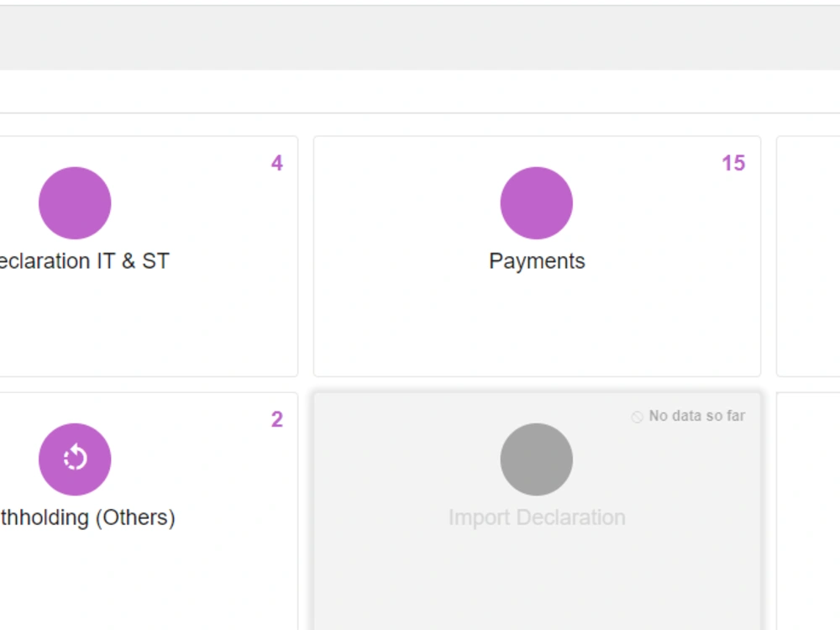The height and width of the screenshot is (630, 840).
Task: Open the Withholding (Others) card label
Action: click(x=88, y=517)
